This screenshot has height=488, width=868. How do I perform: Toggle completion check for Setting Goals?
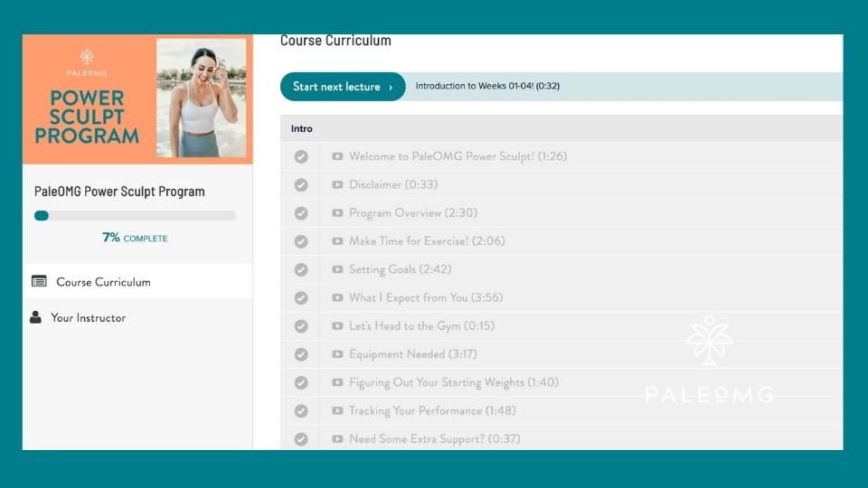(x=301, y=269)
